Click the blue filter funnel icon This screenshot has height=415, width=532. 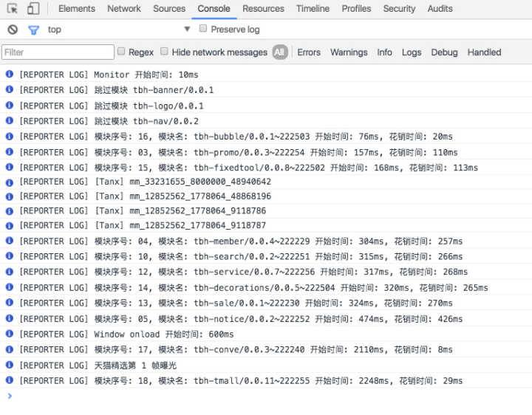pyautogui.click(x=33, y=30)
